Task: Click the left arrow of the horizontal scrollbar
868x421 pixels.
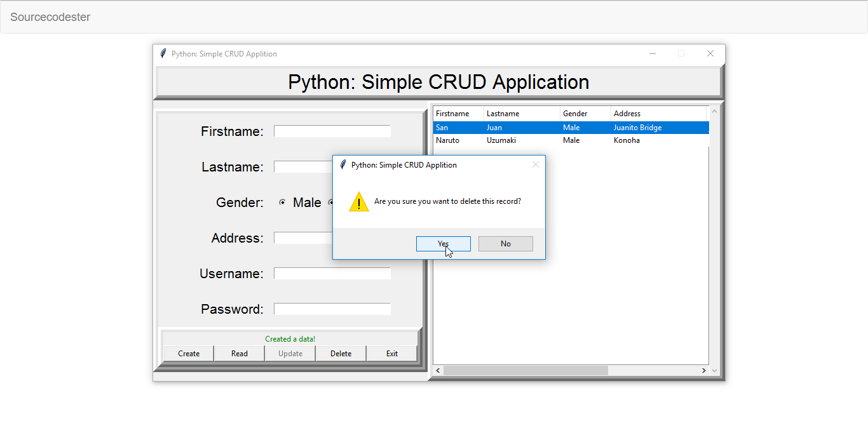Action: 437,370
